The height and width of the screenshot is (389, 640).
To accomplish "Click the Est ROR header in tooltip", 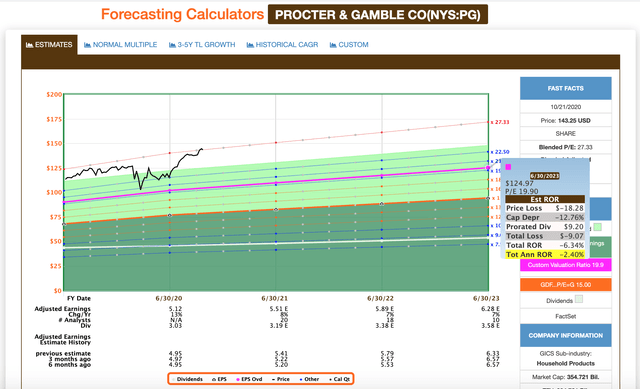I will [545, 199].
